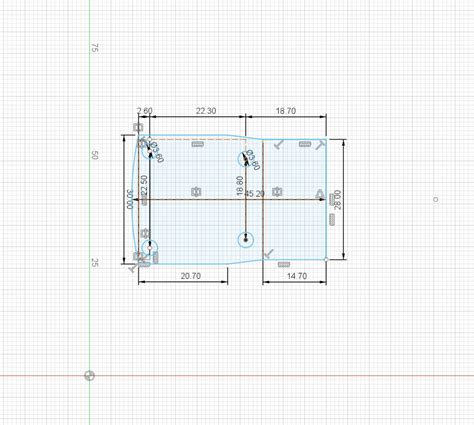Image resolution: width=474 pixels, height=425 pixels.
Task: Select the circle at the bottom of the 22.50 dimension
Action: [149, 248]
